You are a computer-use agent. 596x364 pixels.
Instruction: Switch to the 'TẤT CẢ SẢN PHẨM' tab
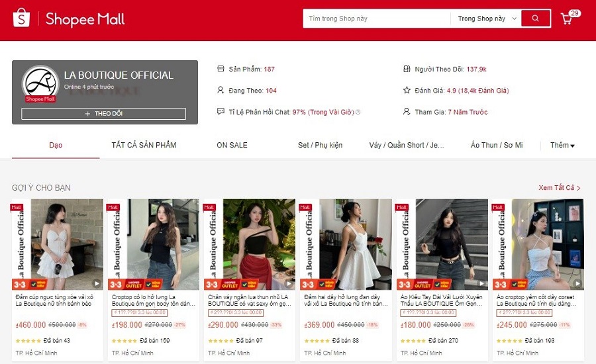coord(144,145)
